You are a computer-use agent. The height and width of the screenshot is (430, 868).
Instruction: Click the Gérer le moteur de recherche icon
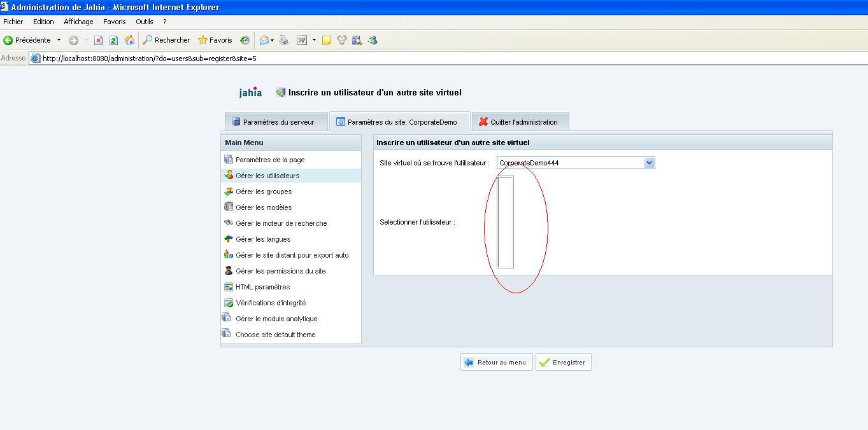point(229,223)
